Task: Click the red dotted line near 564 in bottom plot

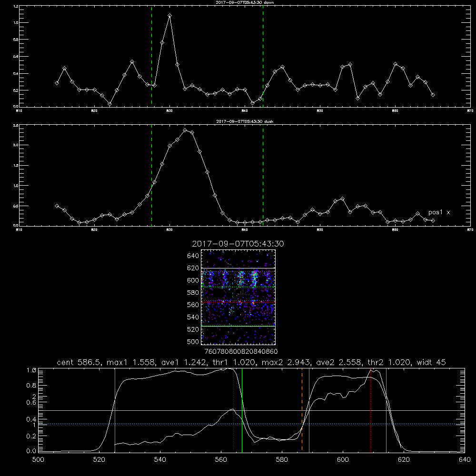Action: (233, 410)
